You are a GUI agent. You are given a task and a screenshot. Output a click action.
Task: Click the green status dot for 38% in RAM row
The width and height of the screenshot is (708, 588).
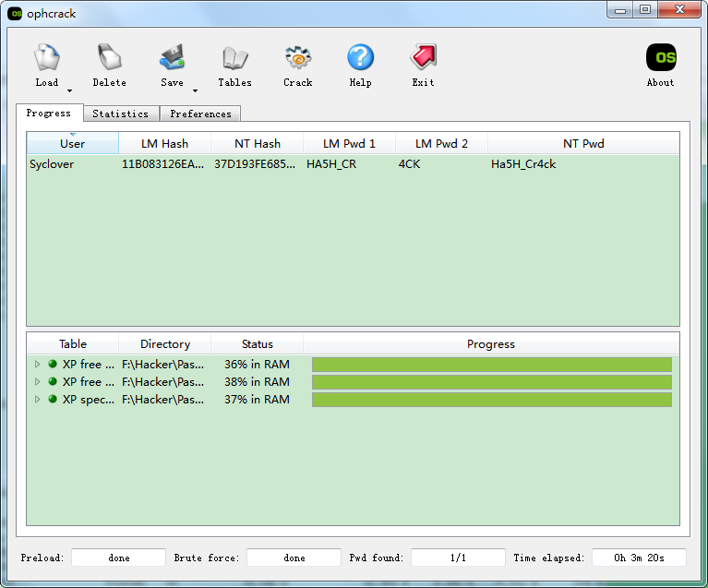tap(53, 381)
